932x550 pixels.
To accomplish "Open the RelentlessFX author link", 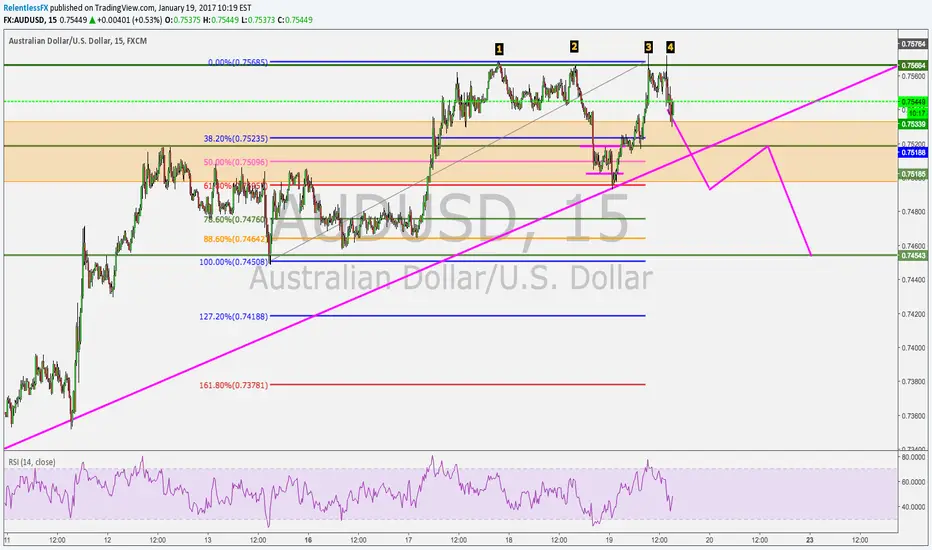I will point(26,8).
